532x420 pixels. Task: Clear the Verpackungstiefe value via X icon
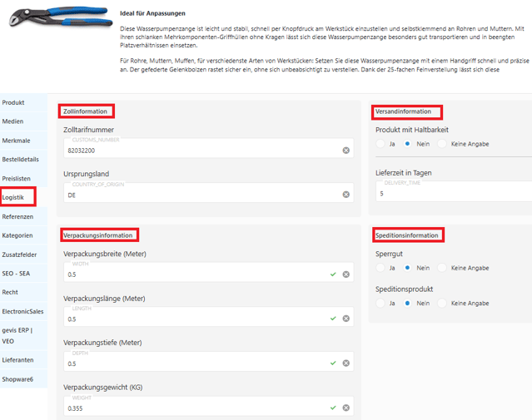[346, 363]
